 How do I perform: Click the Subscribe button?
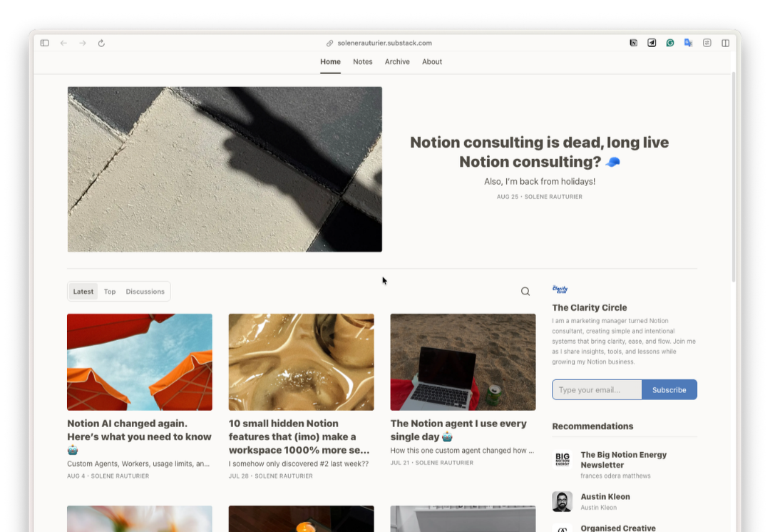coord(669,389)
